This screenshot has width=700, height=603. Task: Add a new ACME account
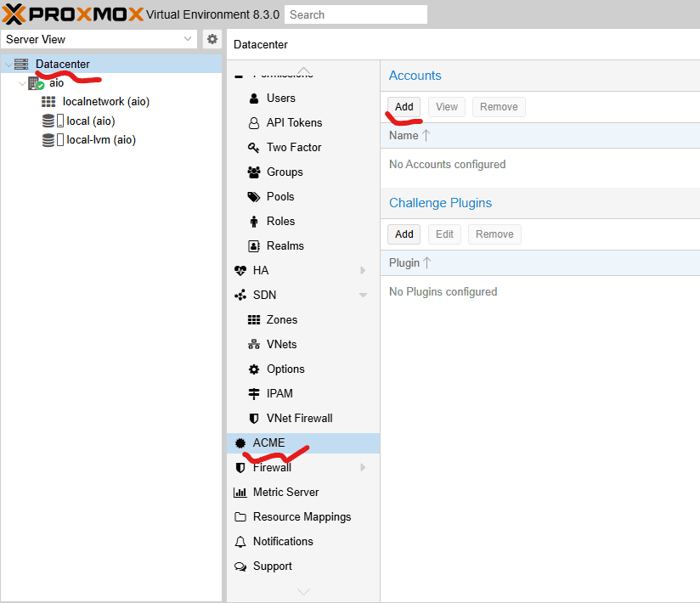click(x=404, y=107)
